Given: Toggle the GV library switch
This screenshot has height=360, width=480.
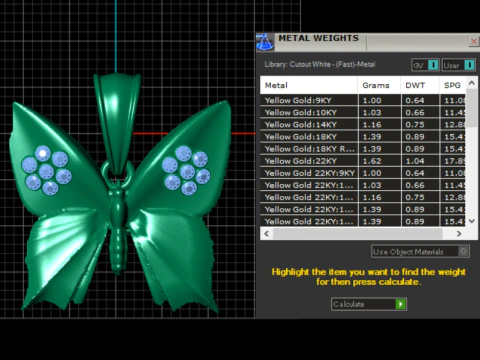Looking at the screenshot, I should 425,65.
